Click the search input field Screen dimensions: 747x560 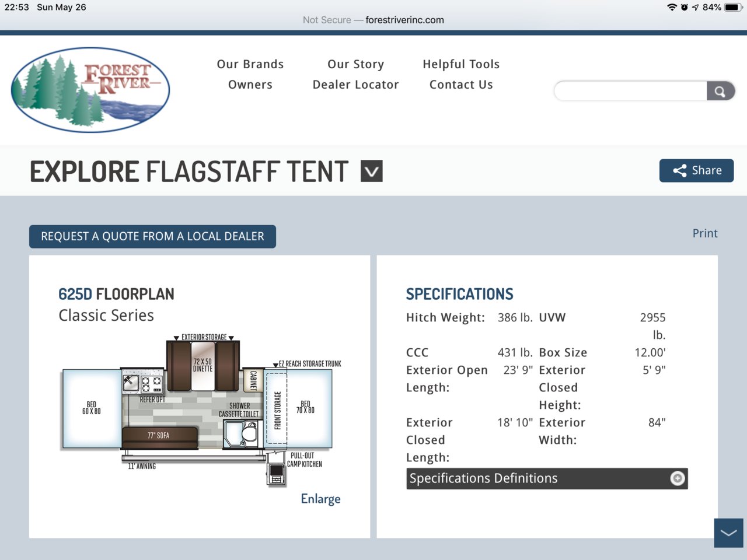tap(630, 91)
